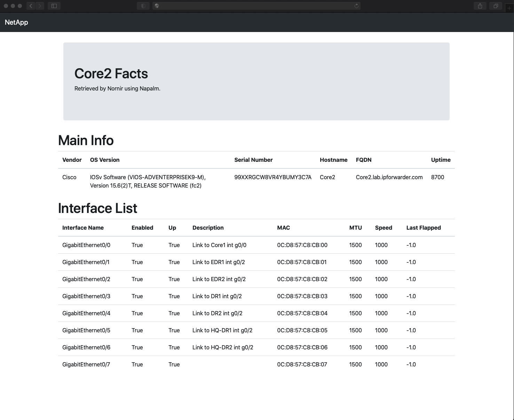Click the browser back arrow button

tap(31, 6)
